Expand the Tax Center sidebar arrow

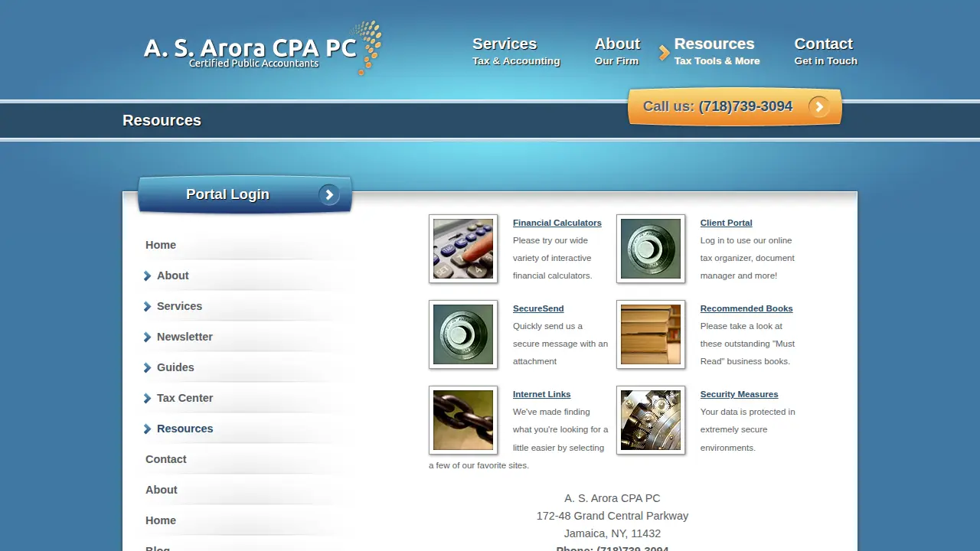[148, 398]
